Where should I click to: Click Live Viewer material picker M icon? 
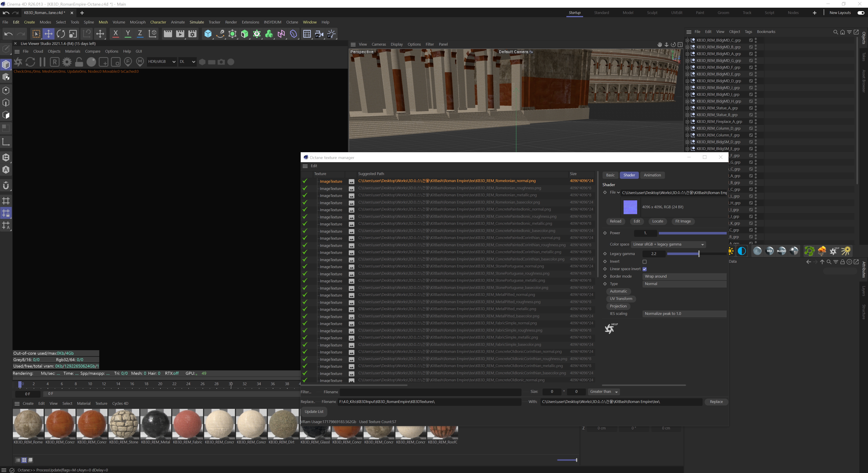(140, 62)
